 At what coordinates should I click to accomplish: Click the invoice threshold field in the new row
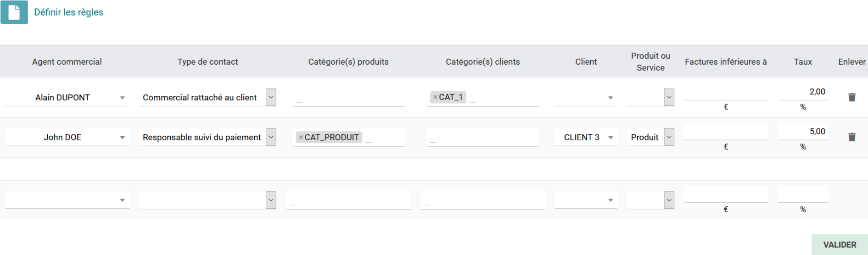coord(725,194)
